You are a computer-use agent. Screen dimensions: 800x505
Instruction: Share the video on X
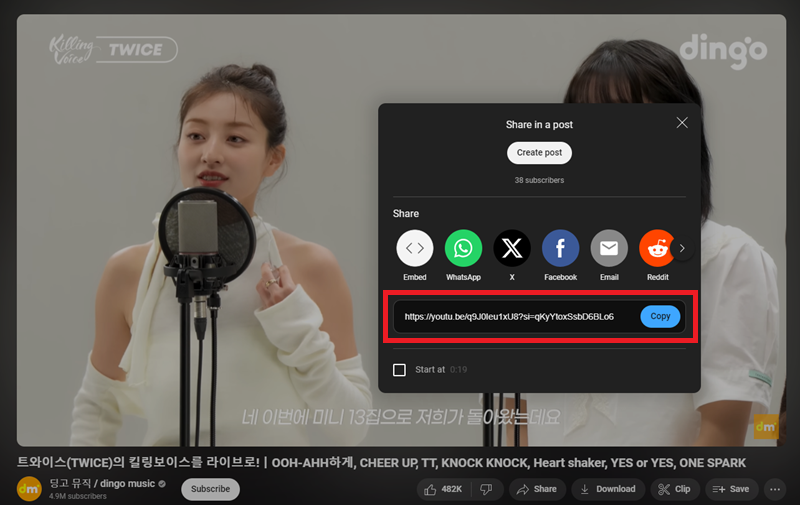click(512, 248)
